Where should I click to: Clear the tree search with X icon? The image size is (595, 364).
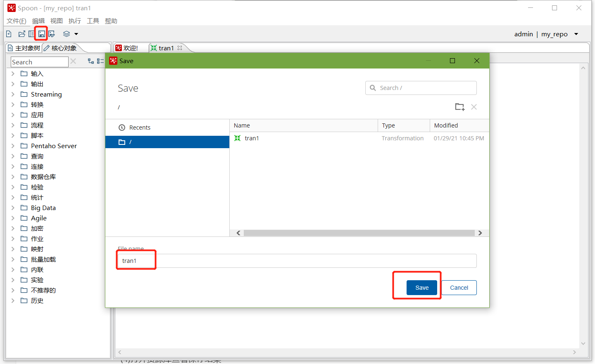73,61
